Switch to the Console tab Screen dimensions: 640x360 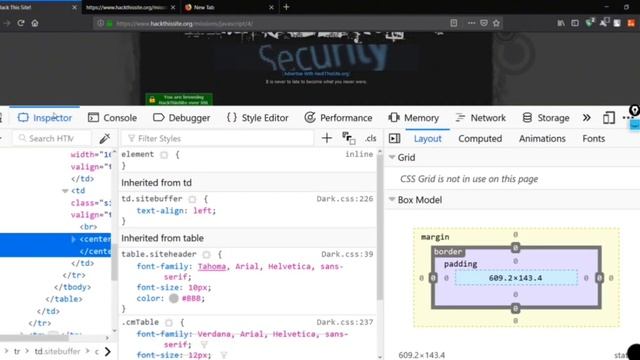(x=112, y=118)
